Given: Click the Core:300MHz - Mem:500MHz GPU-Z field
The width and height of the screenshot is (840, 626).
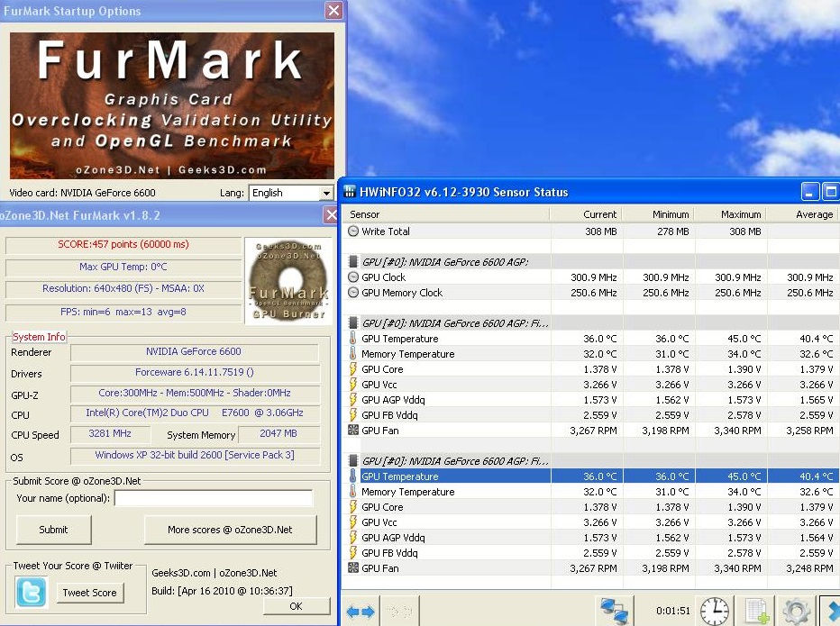Looking at the screenshot, I should [195, 393].
